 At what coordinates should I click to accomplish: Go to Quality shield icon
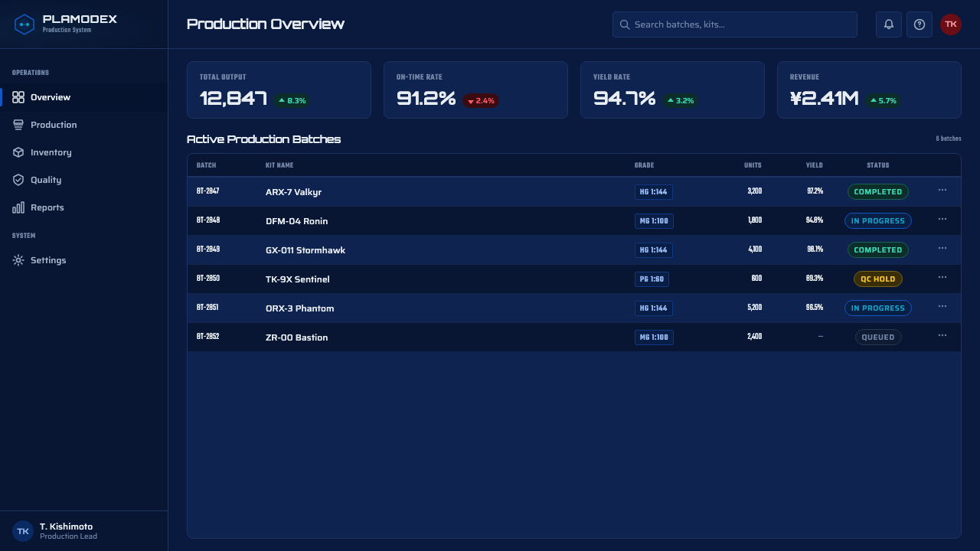point(18,180)
